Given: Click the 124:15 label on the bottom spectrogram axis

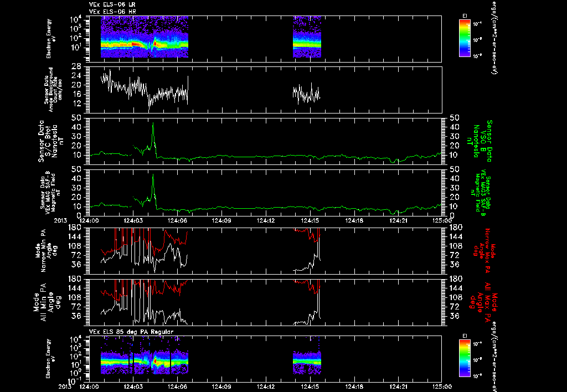Looking at the screenshot, I should (310, 386).
